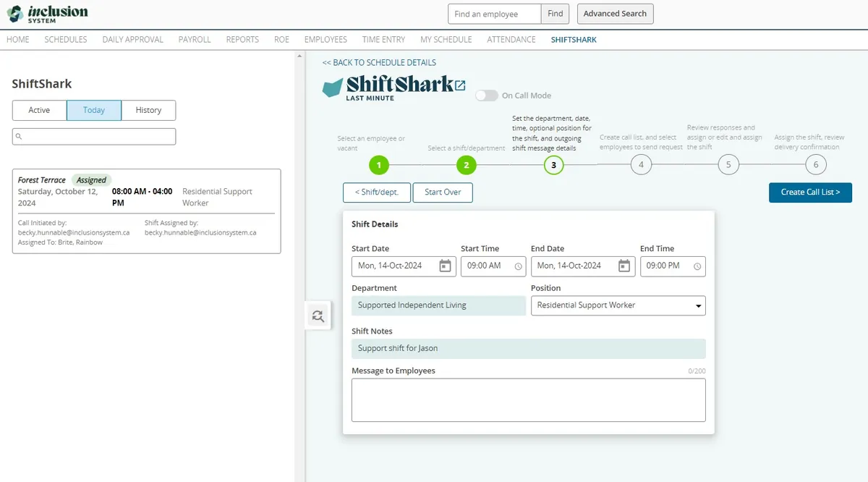Enable On Call Mode
The image size is (868, 482).
pyautogui.click(x=485, y=95)
